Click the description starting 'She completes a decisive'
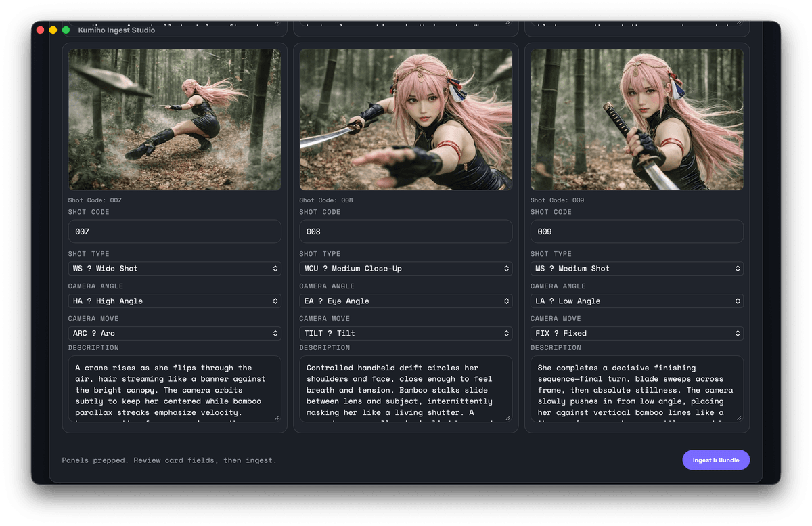The height and width of the screenshot is (526, 812). pos(637,389)
